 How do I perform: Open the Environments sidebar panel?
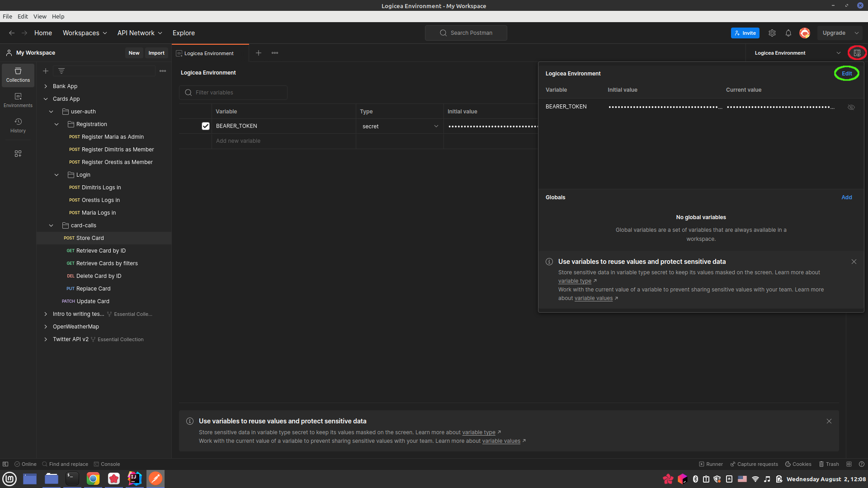18,100
